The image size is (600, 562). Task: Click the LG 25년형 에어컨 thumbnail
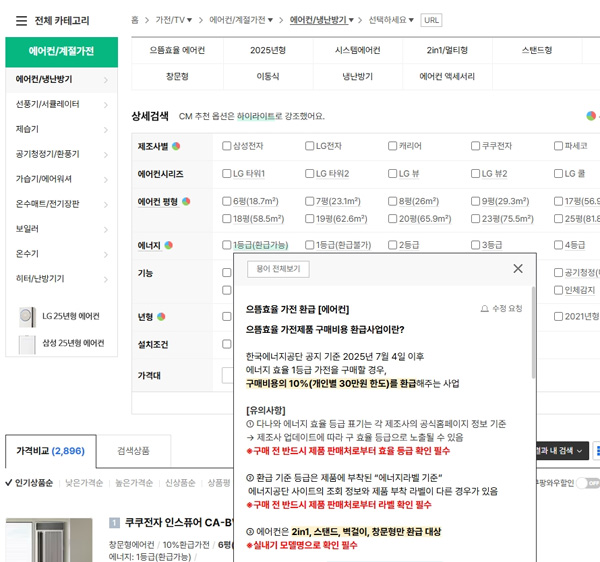[x=27, y=317]
